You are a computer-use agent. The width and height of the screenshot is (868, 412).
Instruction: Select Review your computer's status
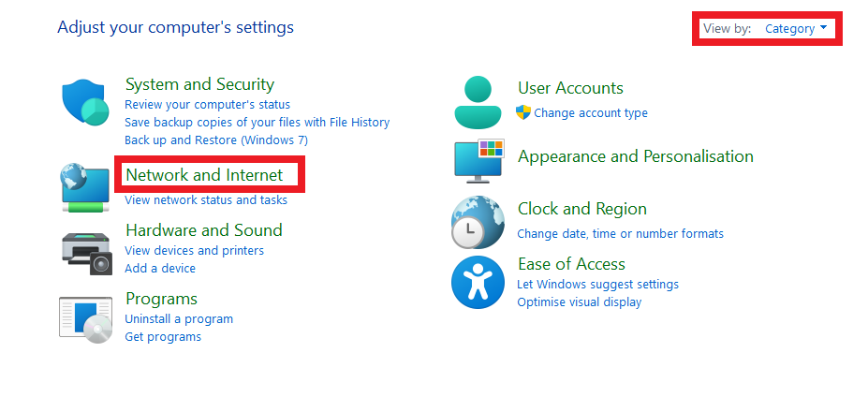pos(207,105)
